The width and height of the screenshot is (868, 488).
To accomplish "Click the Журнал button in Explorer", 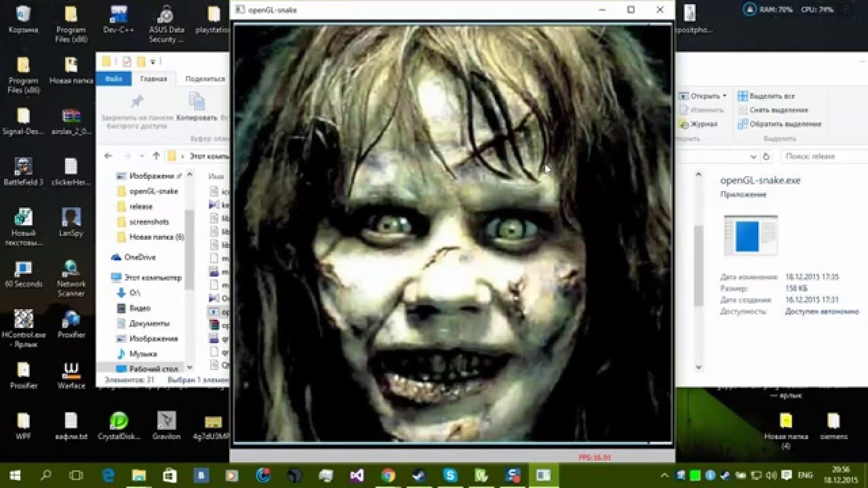I will point(698,124).
